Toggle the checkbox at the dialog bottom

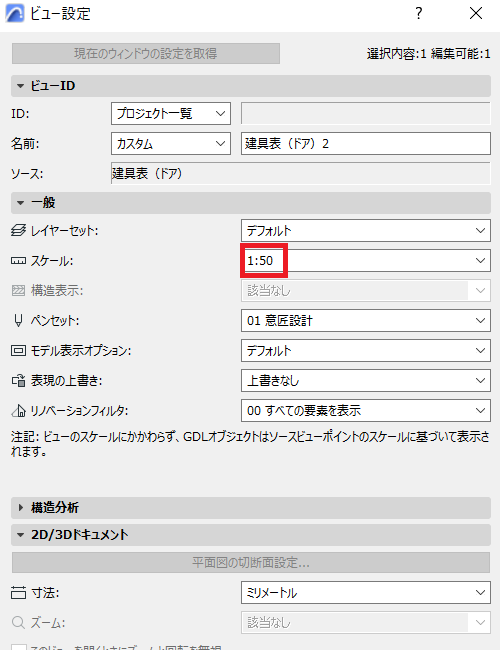pos(19,647)
